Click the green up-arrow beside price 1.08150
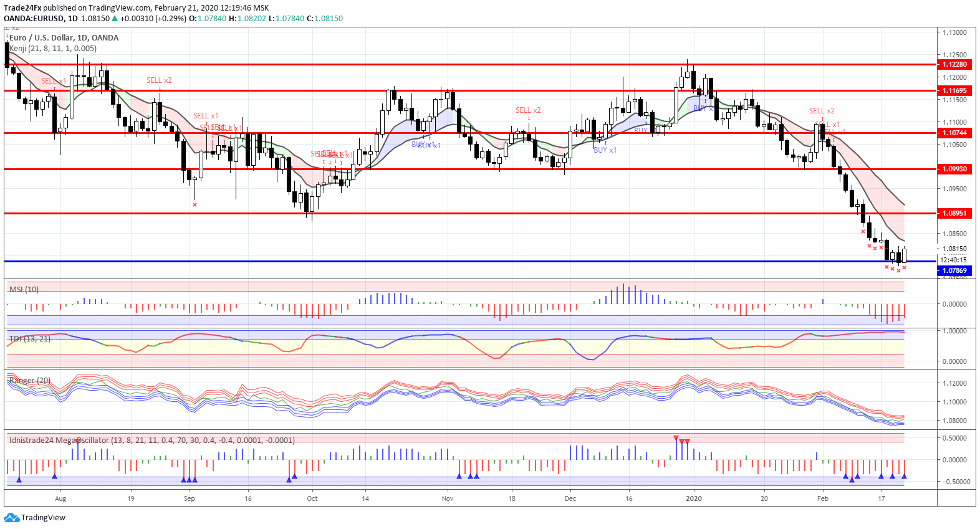Screen dimensions: 980x529 115,18
